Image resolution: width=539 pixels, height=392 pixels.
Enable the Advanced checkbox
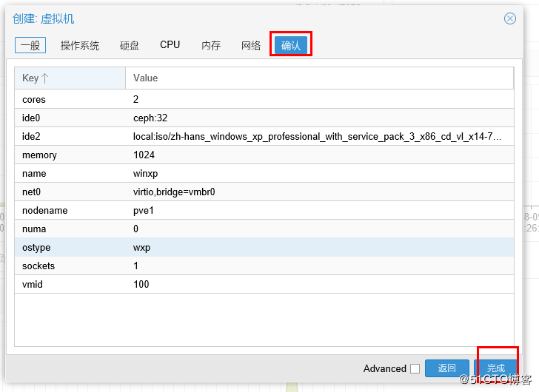click(x=415, y=368)
